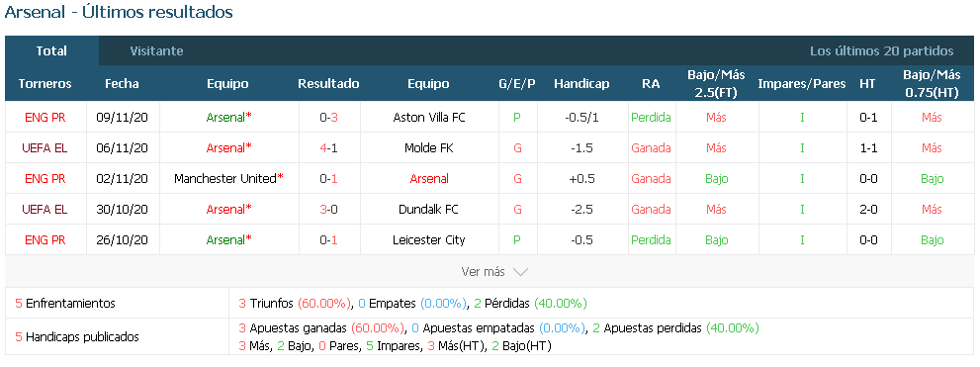The height and width of the screenshot is (367, 980).
Task: Click the Manchester United team name
Action: pos(225,179)
